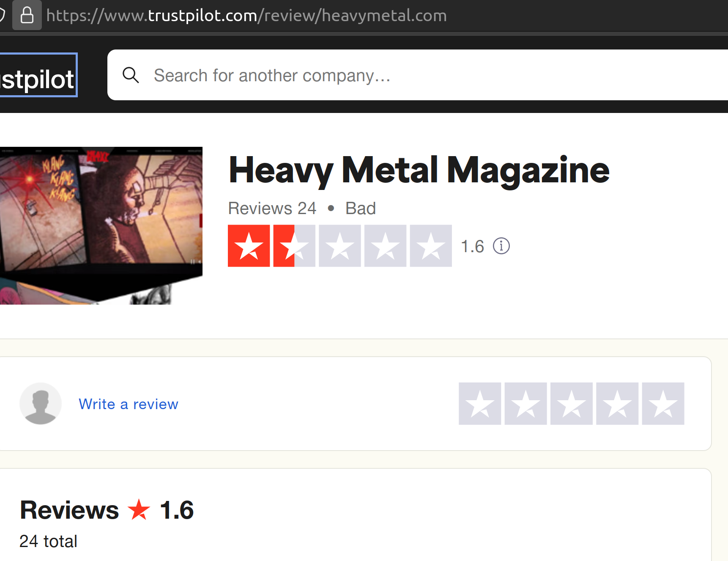Click the browser address bar URL

pos(246,16)
